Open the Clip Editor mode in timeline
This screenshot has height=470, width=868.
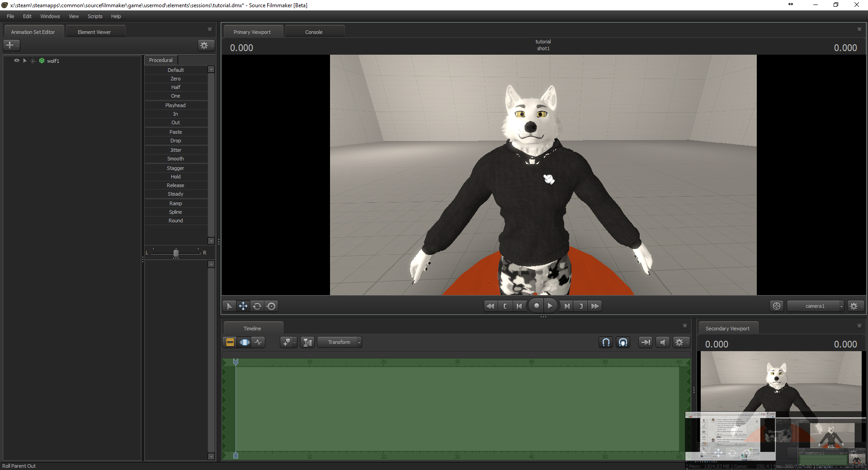pyautogui.click(x=230, y=342)
